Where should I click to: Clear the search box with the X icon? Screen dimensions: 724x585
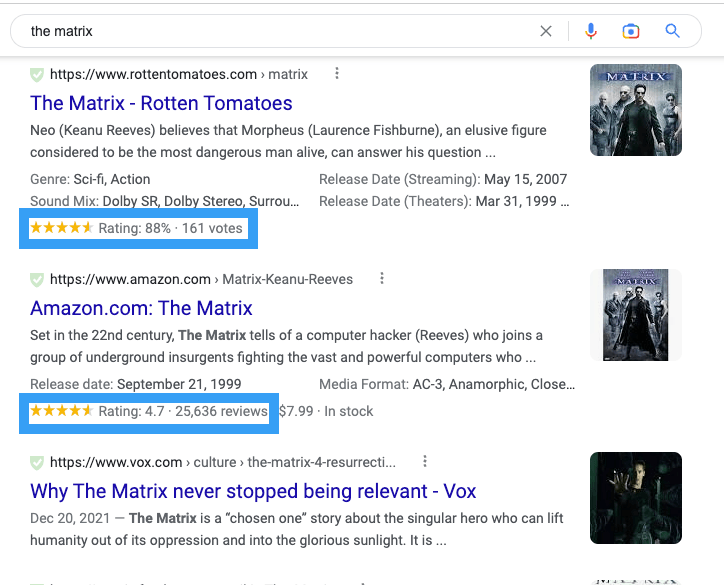click(x=546, y=31)
